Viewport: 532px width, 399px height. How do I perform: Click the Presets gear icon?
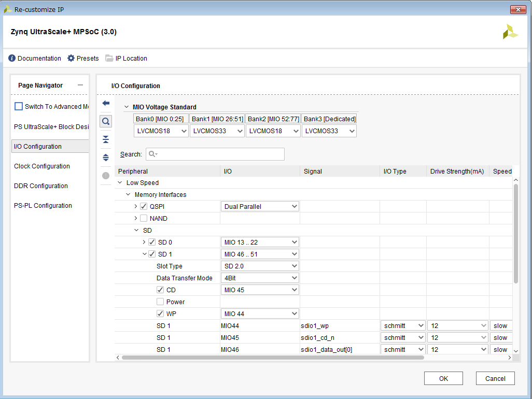[x=71, y=59]
